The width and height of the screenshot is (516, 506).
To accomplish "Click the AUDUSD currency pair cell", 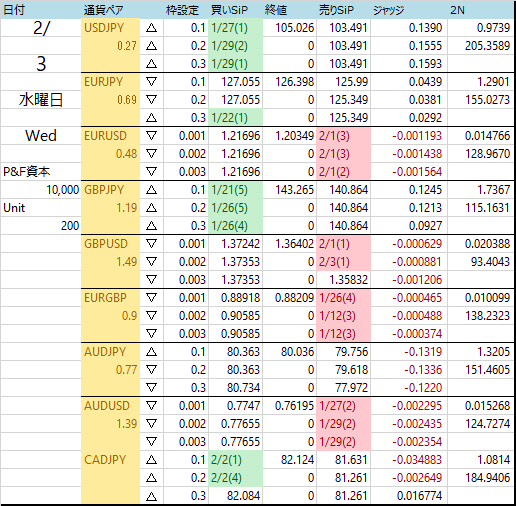I will (x=110, y=406).
